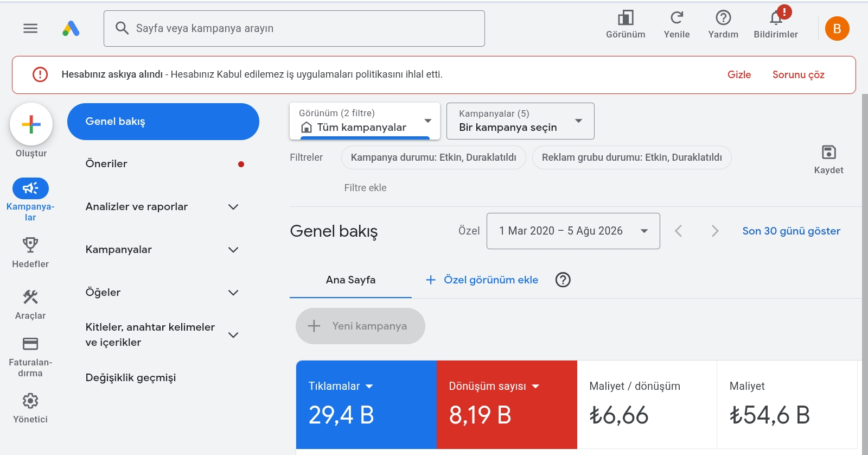Select Genel bakış menu item
868x455 pixels.
pyautogui.click(x=163, y=122)
